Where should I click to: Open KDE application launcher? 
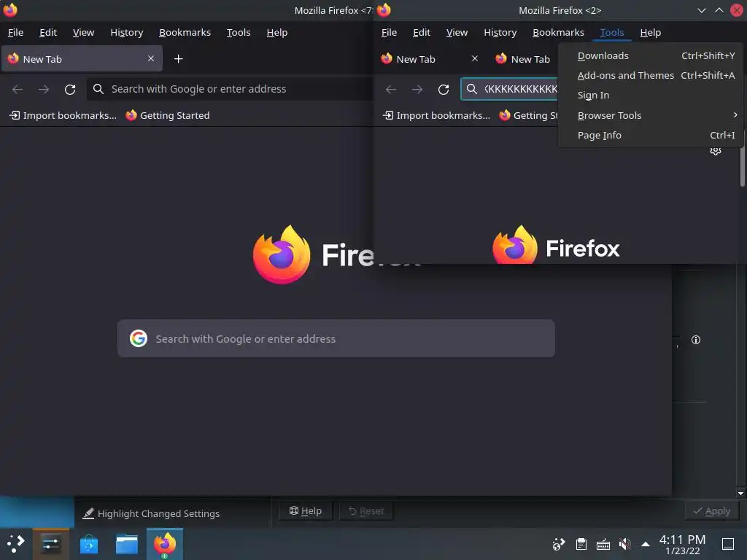coord(16,543)
